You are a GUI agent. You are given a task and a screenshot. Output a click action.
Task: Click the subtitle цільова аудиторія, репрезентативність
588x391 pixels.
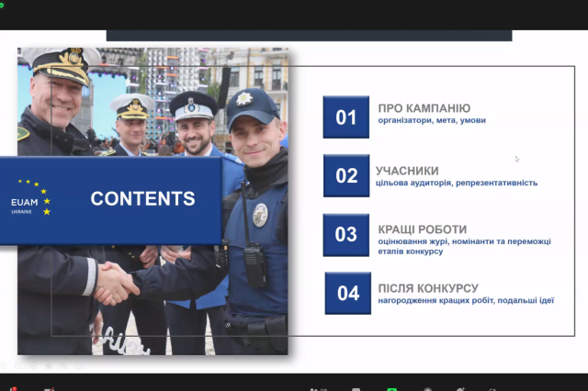coord(457,183)
